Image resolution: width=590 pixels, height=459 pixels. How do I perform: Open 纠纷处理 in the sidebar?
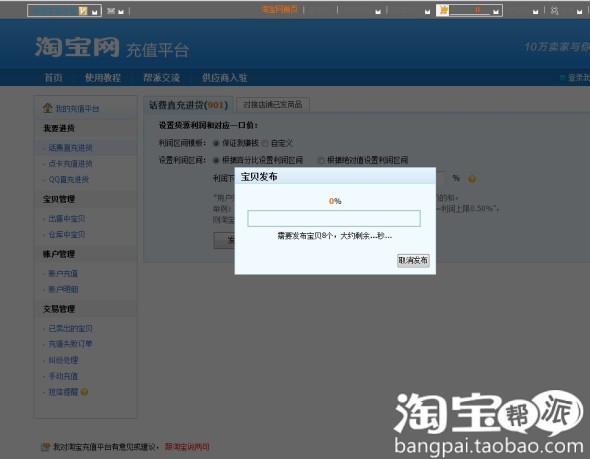(x=63, y=360)
